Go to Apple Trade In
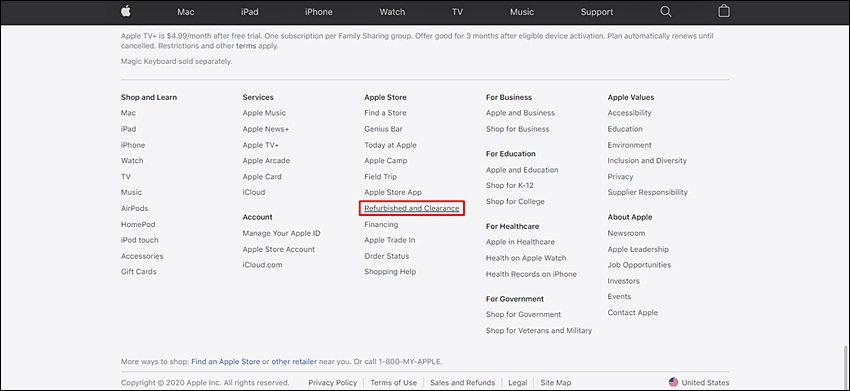This screenshot has width=850, height=391. 390,240
